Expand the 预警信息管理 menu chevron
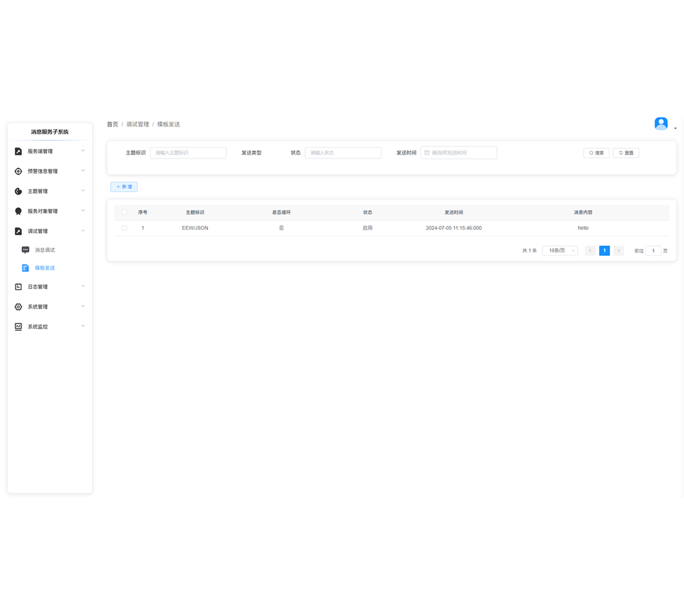 (83, 171)
